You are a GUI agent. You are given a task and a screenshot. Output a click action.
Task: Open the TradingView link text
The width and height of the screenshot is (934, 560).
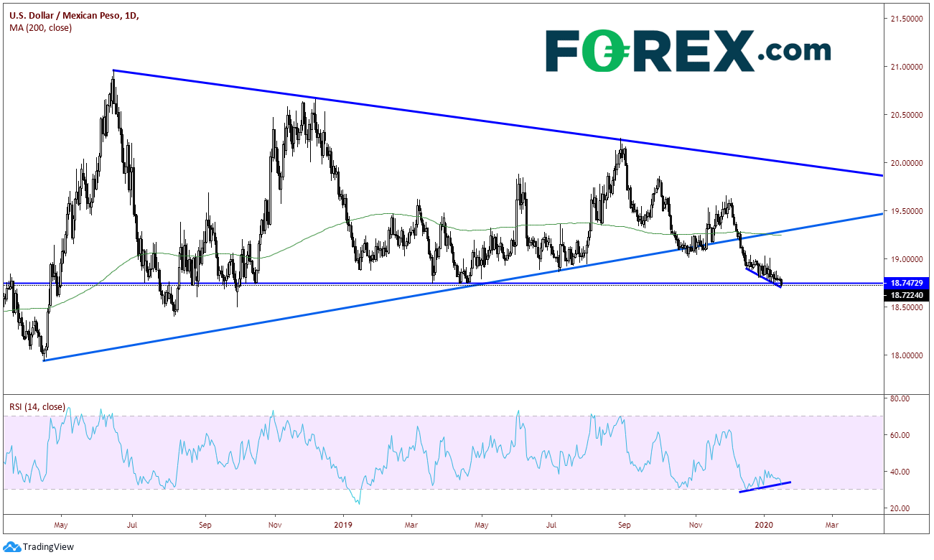pos(48,547)
